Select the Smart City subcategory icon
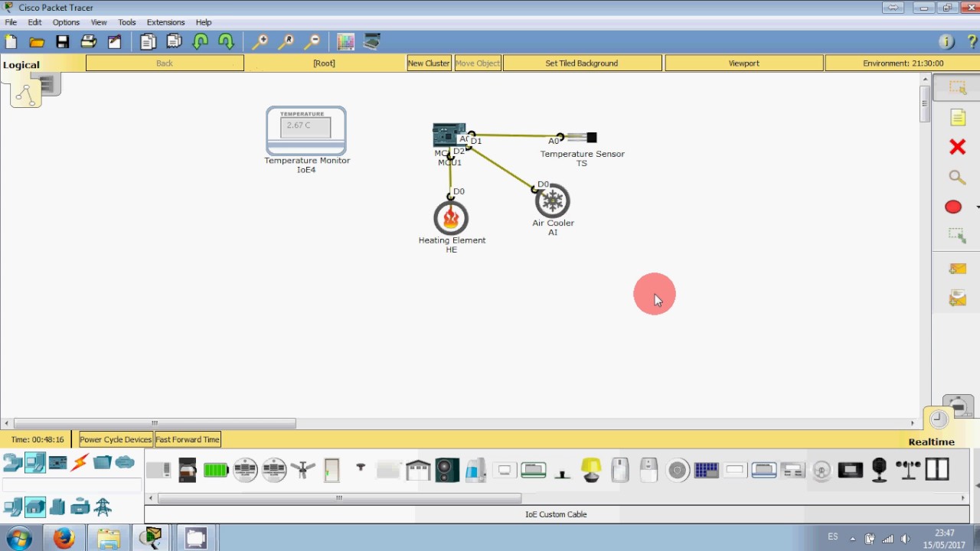Screen dimensions: 980x551 [57, 507]
